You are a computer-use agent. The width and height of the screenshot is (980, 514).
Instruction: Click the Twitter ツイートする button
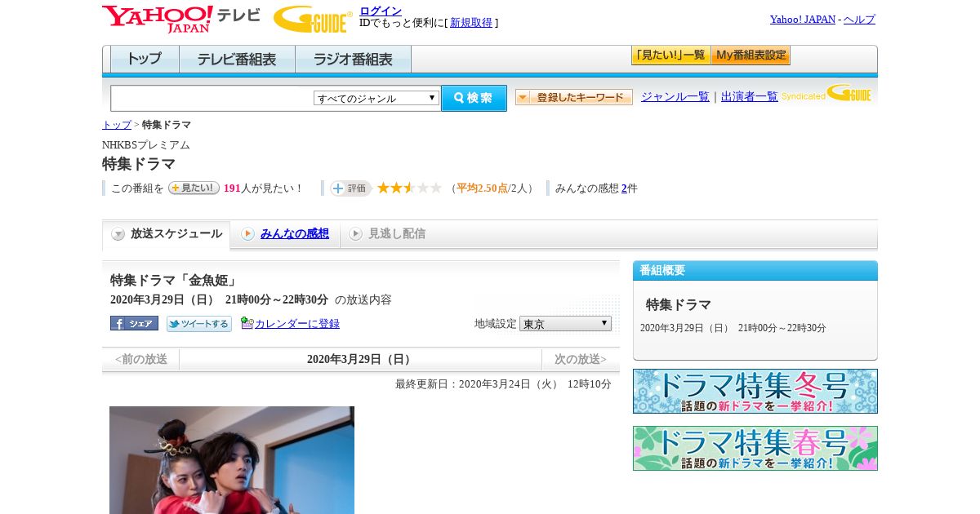199,323
